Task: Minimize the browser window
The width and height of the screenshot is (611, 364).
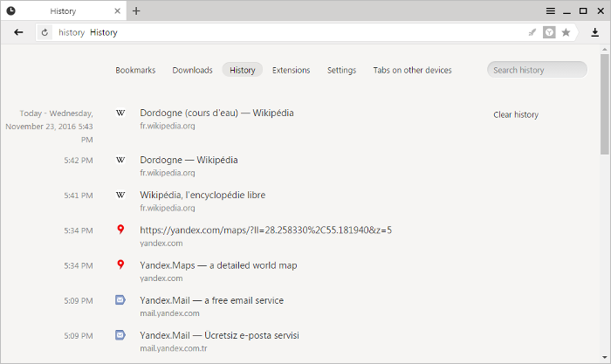Action: pyautogui.click(x=567, y=11)
